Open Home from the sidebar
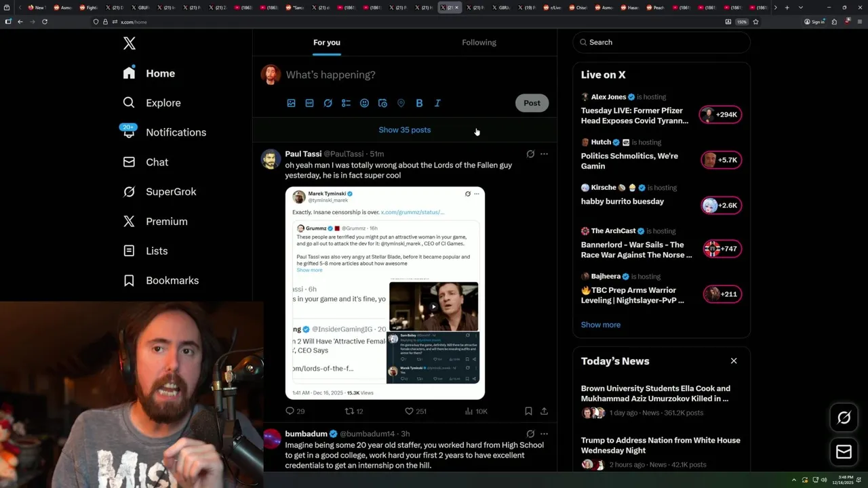This screenshot has height=488, width=868. (x=149, y=73)
